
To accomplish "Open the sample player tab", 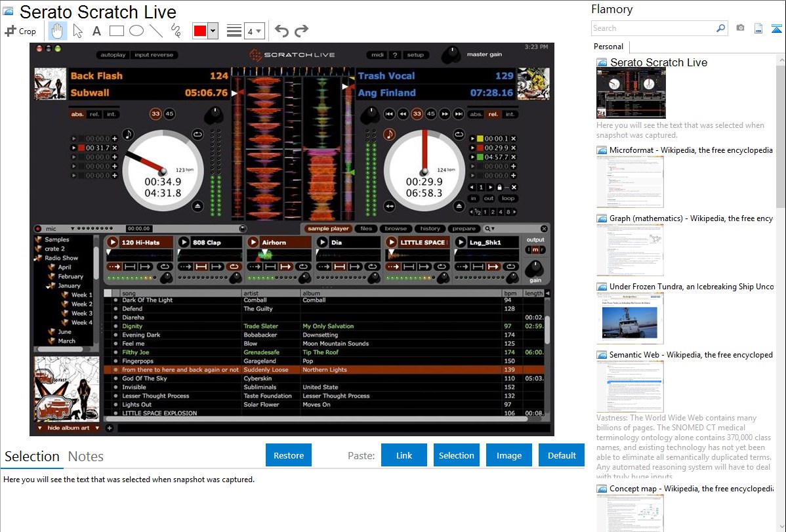I will point(328,229).
